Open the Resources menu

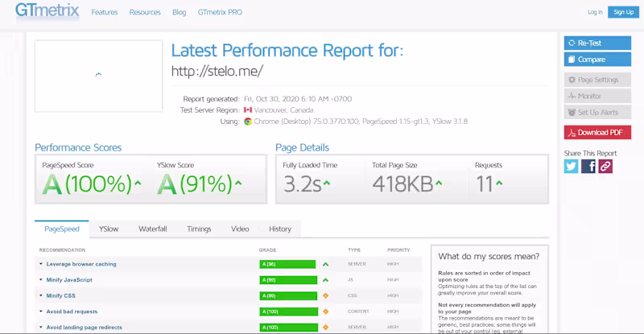(145, 12)
